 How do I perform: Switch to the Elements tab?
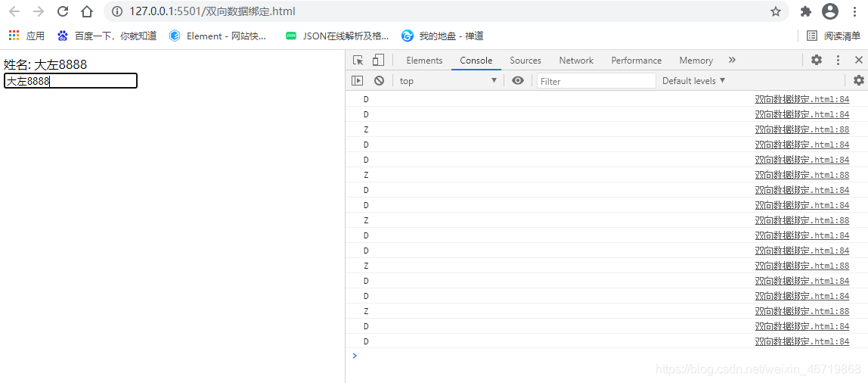(424, 61)
